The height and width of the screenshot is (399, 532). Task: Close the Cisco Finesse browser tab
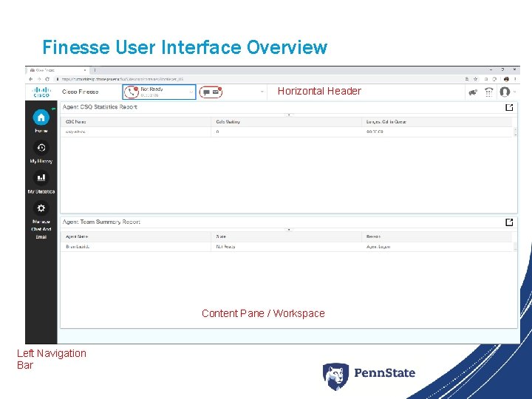pos(85,70)
